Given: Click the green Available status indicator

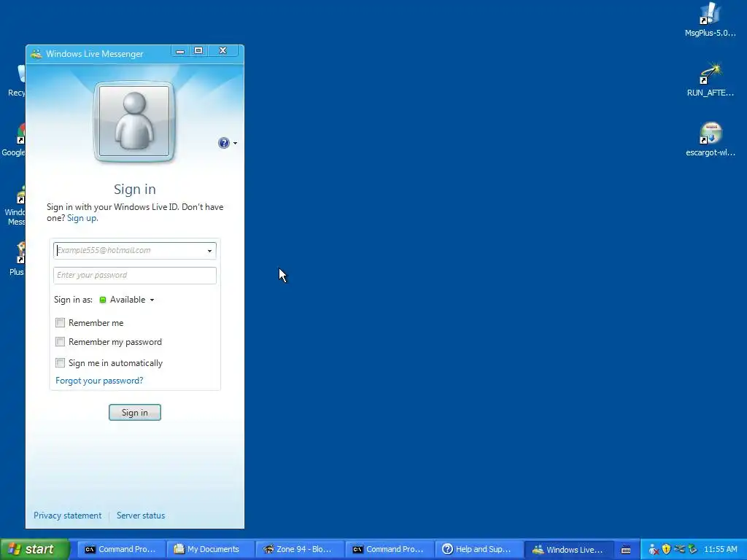Looking at the screenshot, I should (103, 300).
